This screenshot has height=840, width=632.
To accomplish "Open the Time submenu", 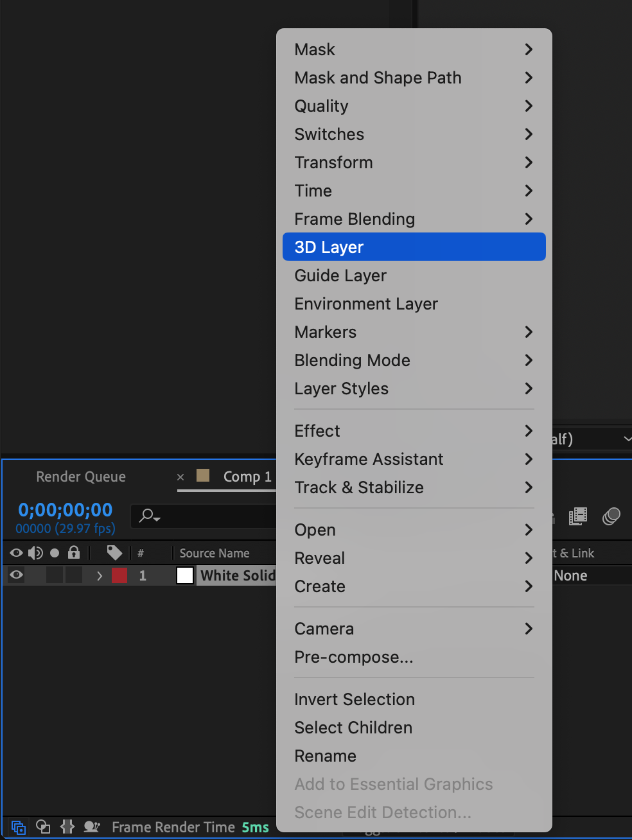I will point(414,191).
